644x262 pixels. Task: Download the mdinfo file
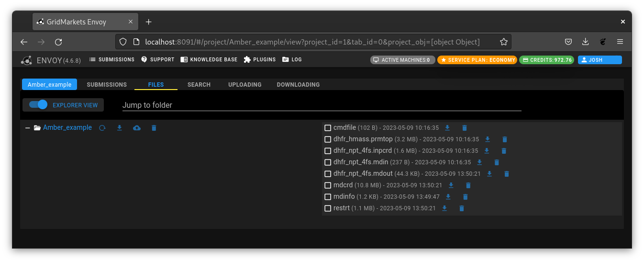448,197
